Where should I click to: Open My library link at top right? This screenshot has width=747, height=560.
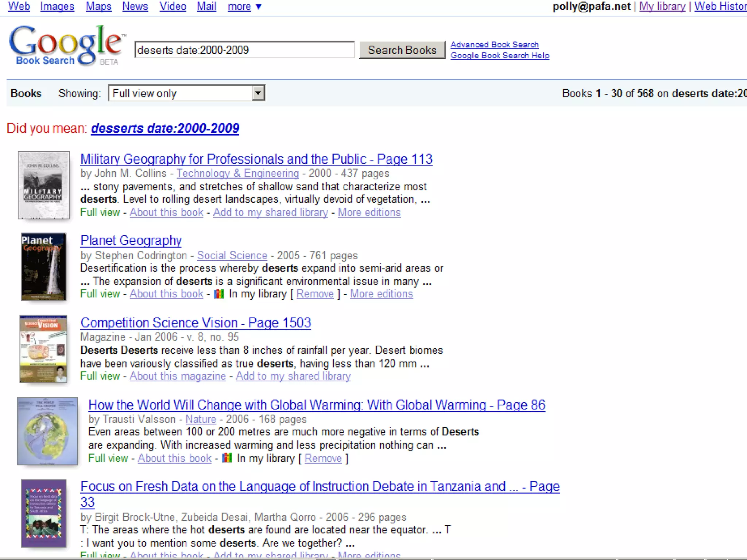pyautogui.click(x=662, y=7)
